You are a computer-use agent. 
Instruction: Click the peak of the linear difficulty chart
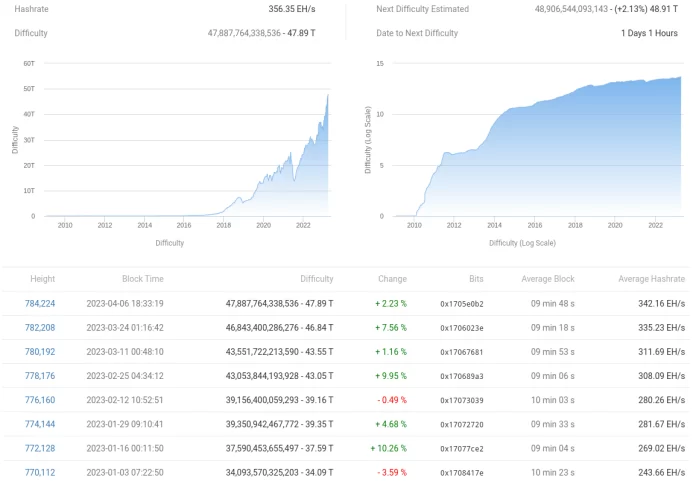tap(327, 96)
